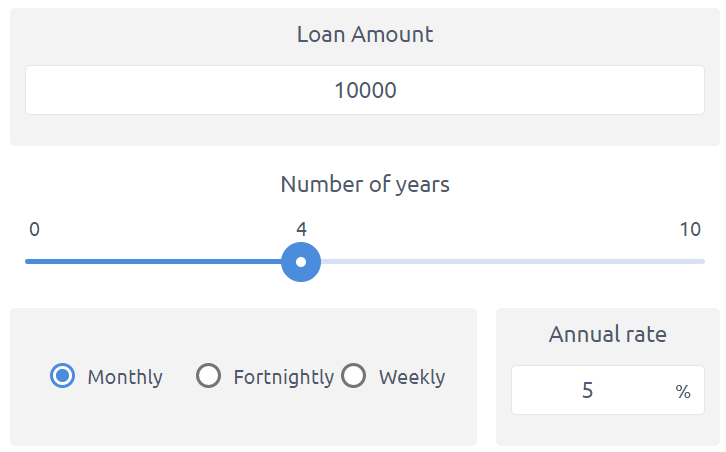Screen dimensions: 726x452
Task: Click the percent sign in Annual rate
Action: pos(683,391)
